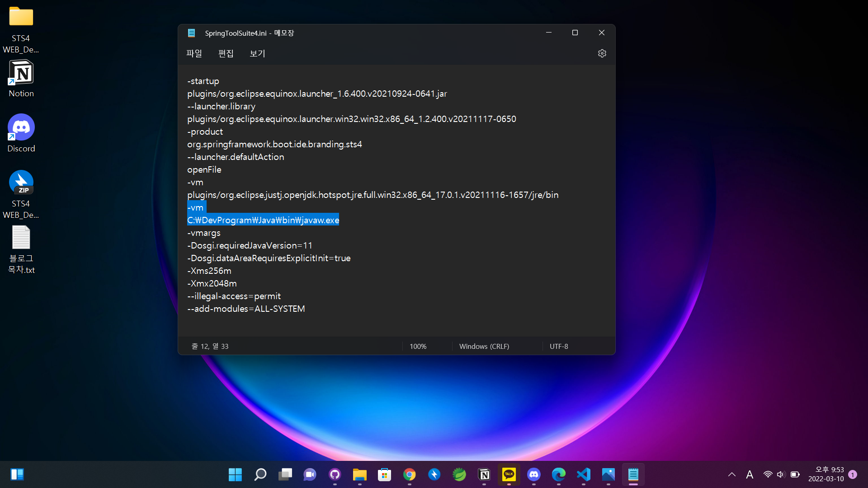Toggle IME language indicator A
Viewport: 868px width, 488px height.
[x=750, y=474]
